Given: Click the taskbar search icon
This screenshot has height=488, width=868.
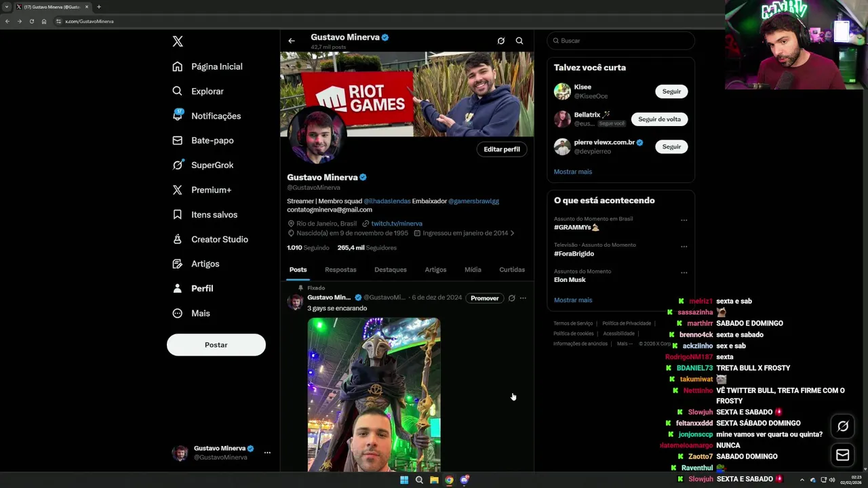Looking at the screenshot, I should pyautogui.click(x=419, y=480).
